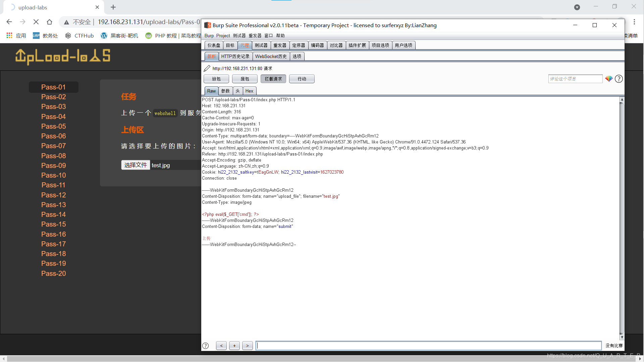Click the help icon next to the comment field
The height and width of the screenshot is (362, 644).
click(x=619, y=79)
